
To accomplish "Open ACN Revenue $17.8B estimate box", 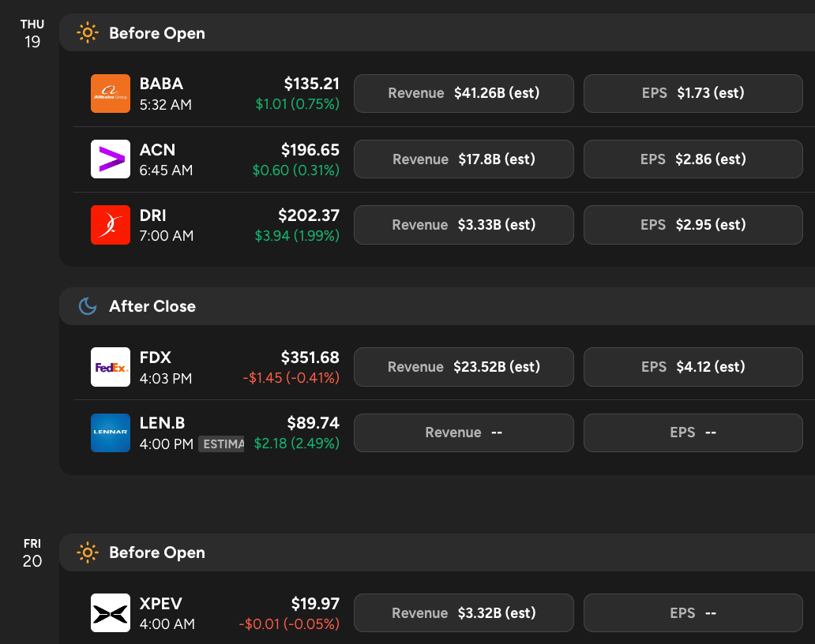I will click(464, 159).
